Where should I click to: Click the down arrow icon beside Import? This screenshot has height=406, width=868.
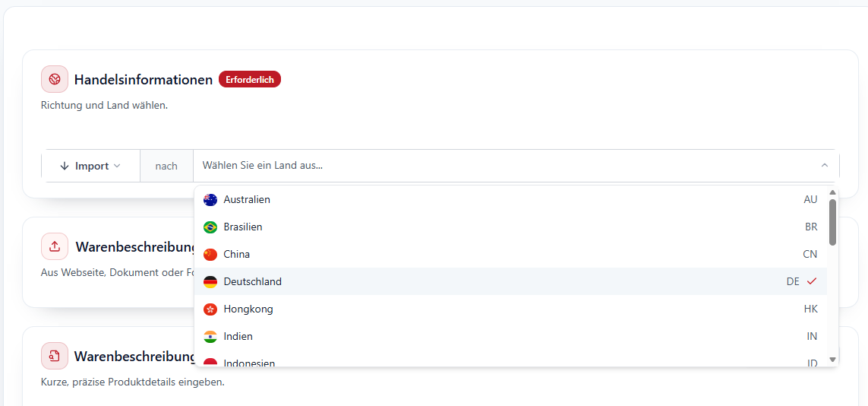coord(65,166)
